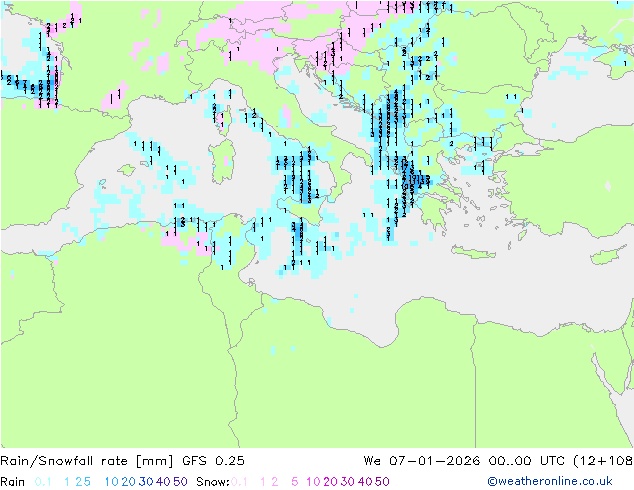634x490 pixels.
Task: Pick the rain legend 50 color value
Action: tap(180, 482)
